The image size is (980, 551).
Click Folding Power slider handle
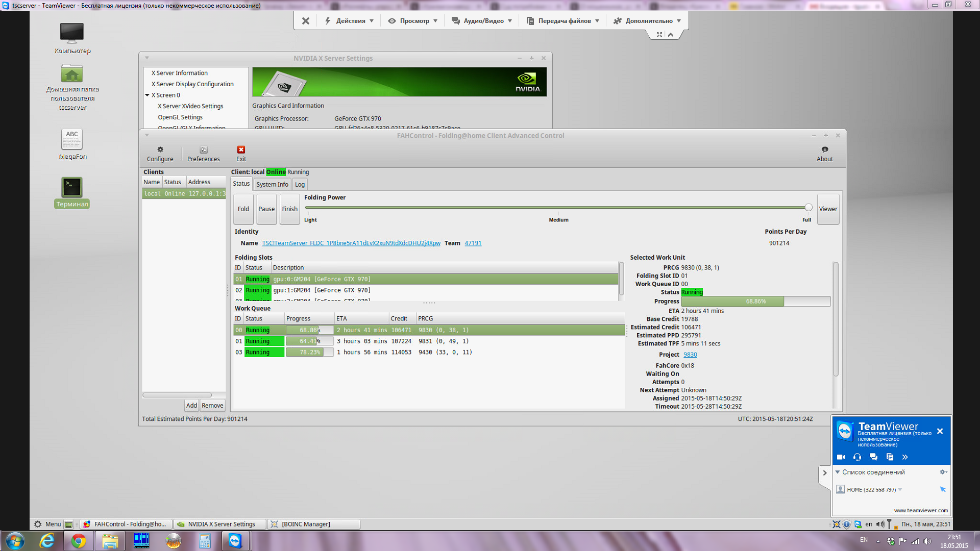point(808,208)
